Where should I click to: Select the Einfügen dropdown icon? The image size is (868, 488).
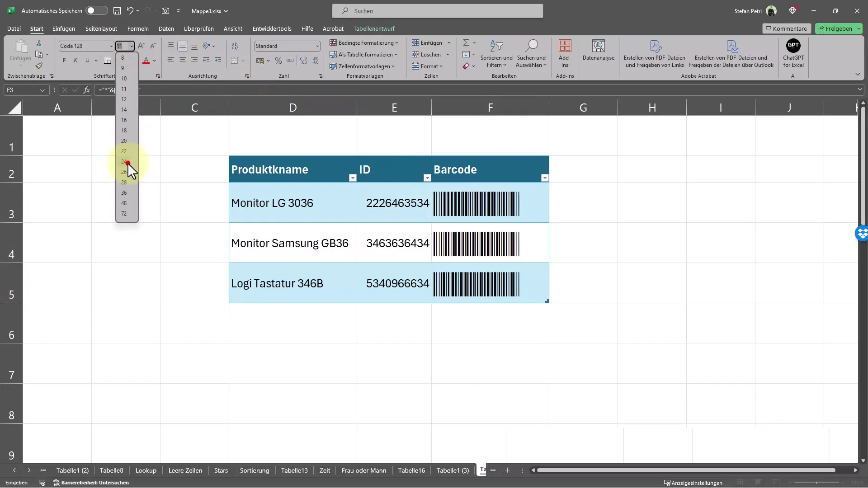tap(448, 43)
